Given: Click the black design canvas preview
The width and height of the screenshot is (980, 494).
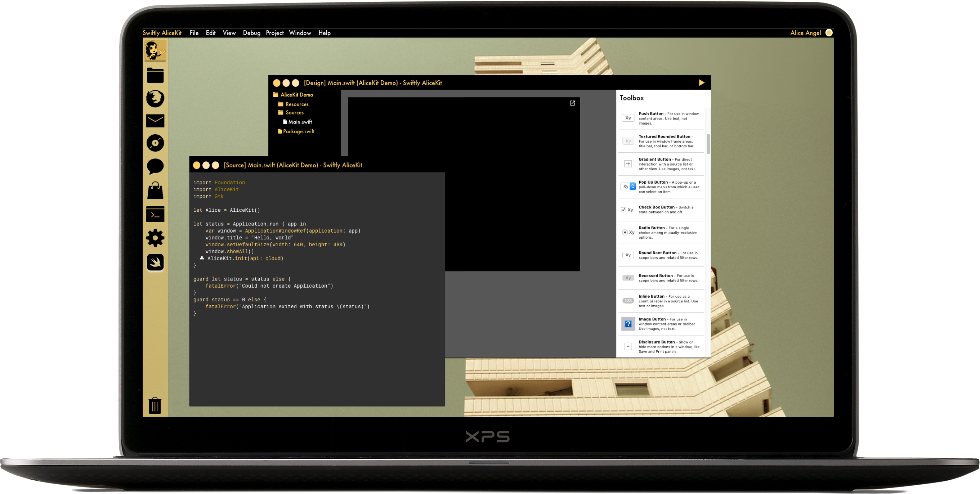Looking at the screenshot, I should click(x=464, y=184).
